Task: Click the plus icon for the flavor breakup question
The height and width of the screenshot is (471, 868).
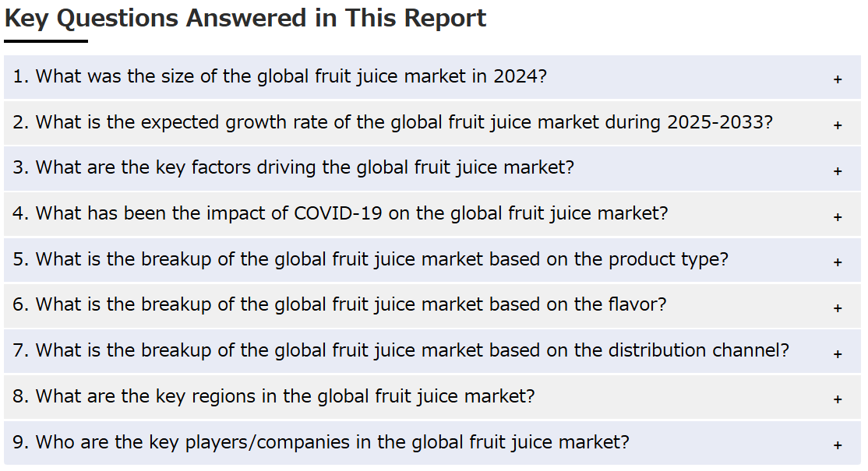Action: click(x=838, y=308)
